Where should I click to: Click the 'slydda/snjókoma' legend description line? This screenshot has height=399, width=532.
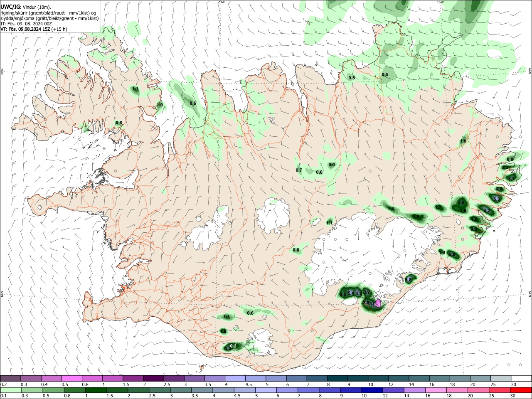(49, 18)
